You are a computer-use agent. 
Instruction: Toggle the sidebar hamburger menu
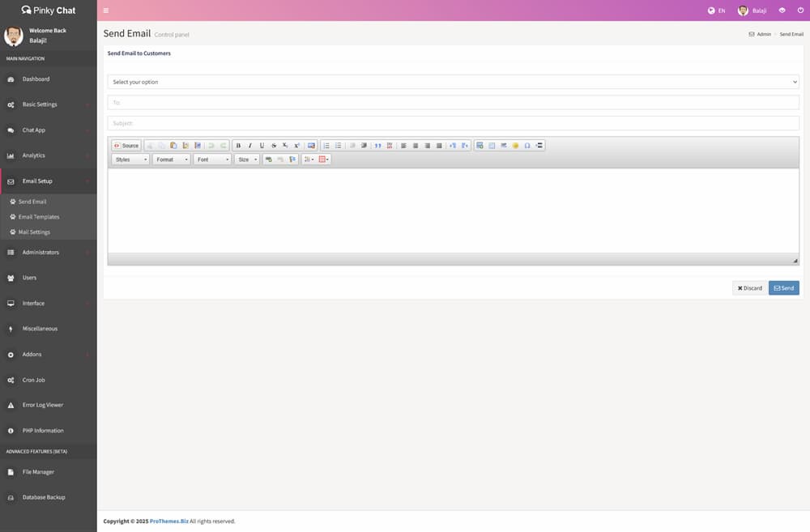(x=106, y=11)
